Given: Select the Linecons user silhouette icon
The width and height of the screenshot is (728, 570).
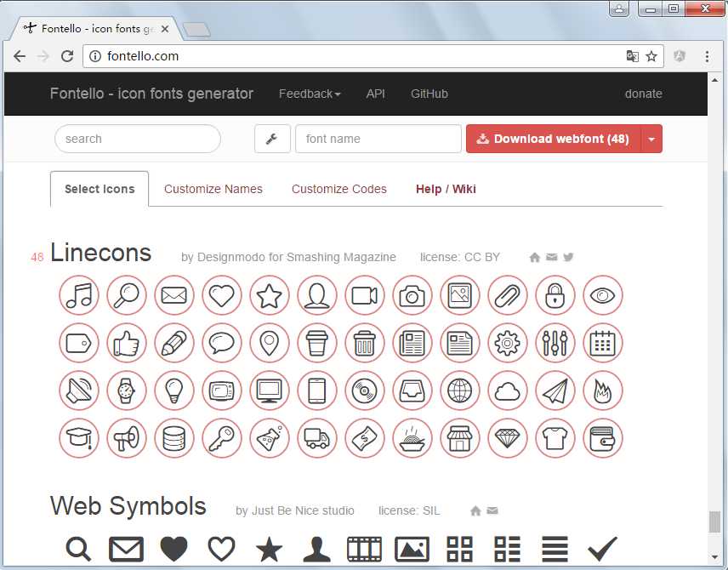Looking at the screenshot, I should coord(317,295).
